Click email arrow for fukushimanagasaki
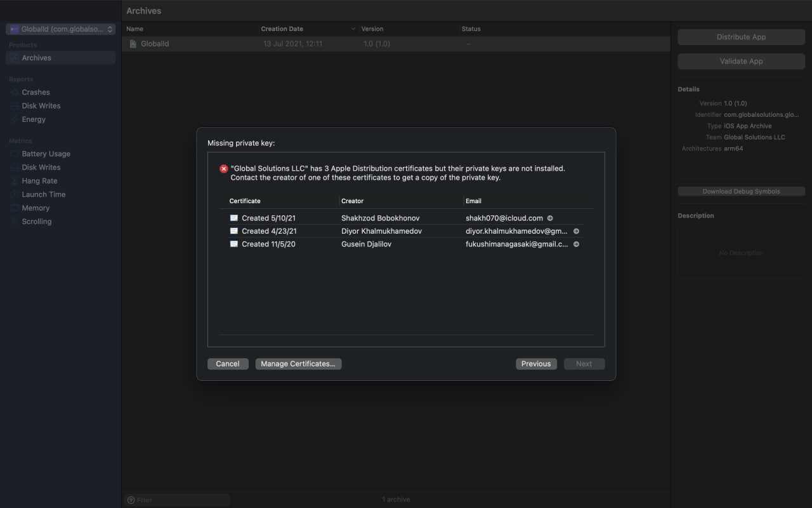Screen dimensions: 812x508 point(576,244)
